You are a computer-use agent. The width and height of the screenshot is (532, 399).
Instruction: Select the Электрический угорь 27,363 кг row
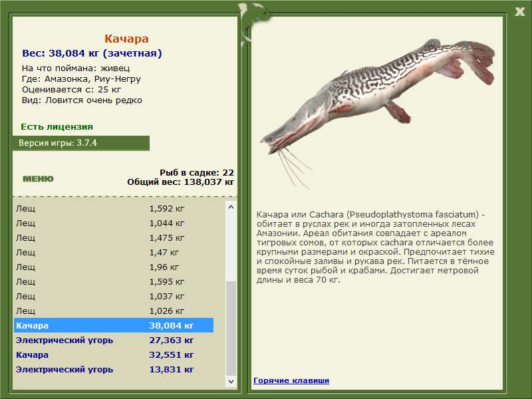point(114,340)
